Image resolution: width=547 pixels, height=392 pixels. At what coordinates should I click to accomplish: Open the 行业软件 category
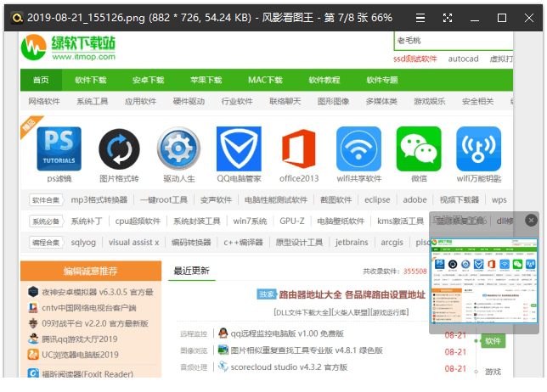click(x=237, y=102)
